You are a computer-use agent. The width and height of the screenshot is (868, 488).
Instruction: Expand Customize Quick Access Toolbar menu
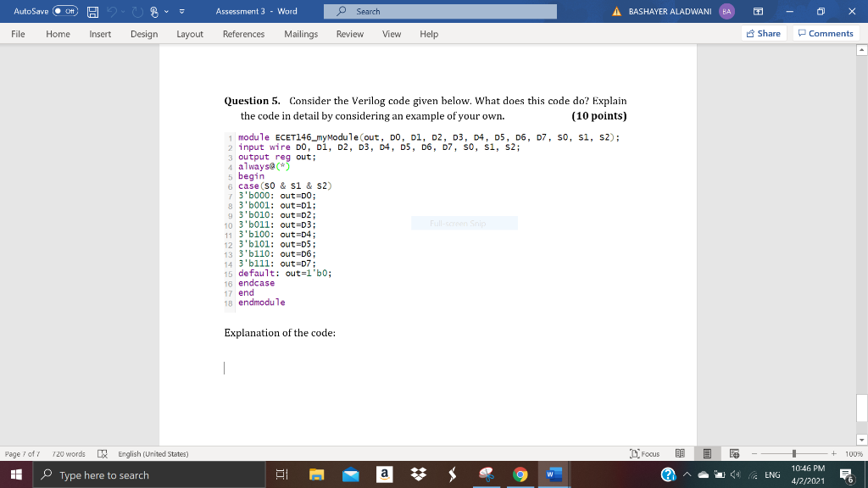click(181, 12)
